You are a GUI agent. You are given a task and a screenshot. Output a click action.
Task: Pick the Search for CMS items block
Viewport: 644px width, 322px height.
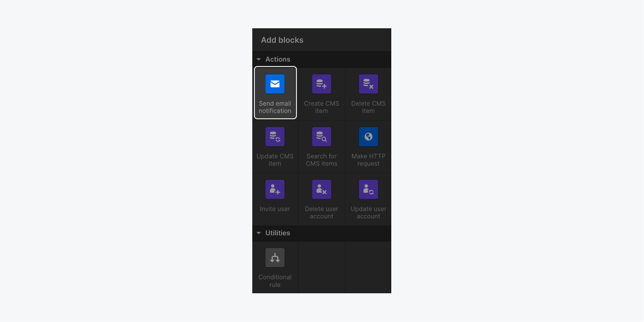[322, 147]
